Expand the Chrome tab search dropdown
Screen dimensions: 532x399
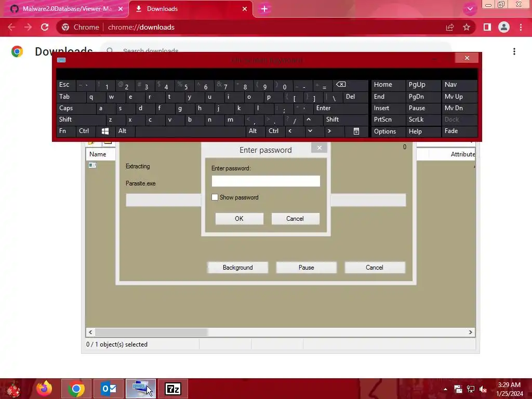[x=470, y=9]
